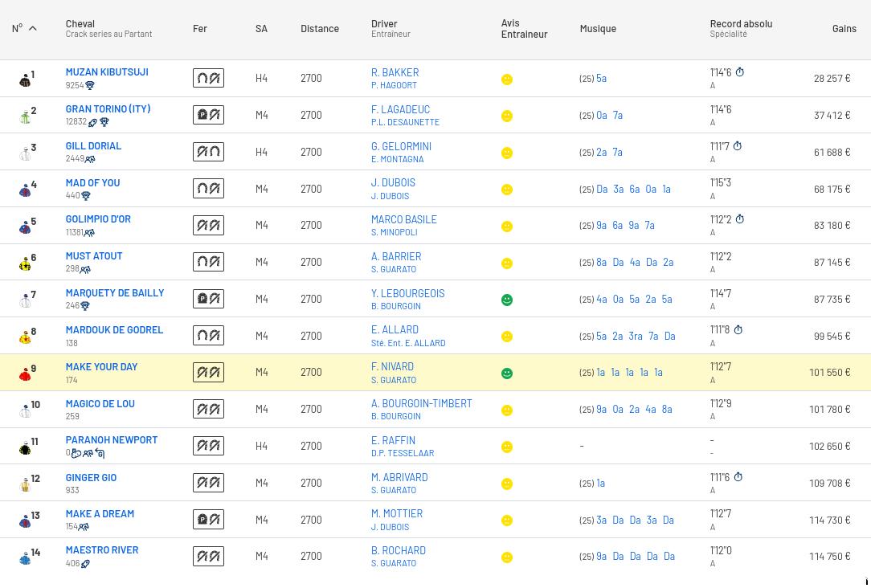
Task: Click the shoeing icon for MARQUETY DE BAILLY
Action: (208, 299)
